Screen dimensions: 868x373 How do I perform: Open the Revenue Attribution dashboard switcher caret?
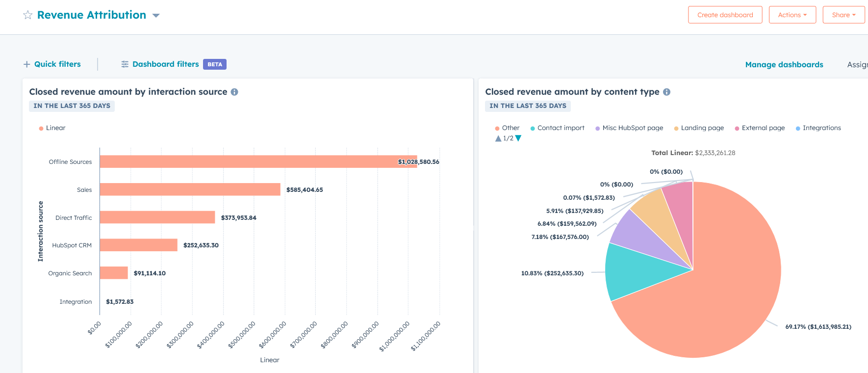[x=156, y=16]
